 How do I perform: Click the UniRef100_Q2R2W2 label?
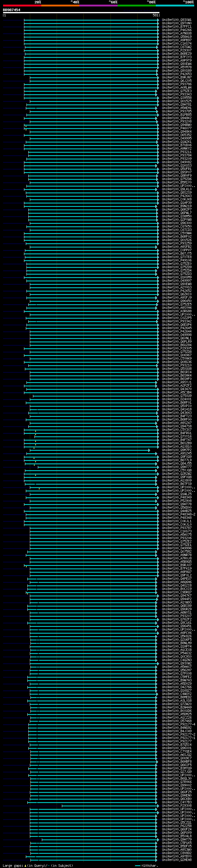pyautogui.click(x=177, y=474)
